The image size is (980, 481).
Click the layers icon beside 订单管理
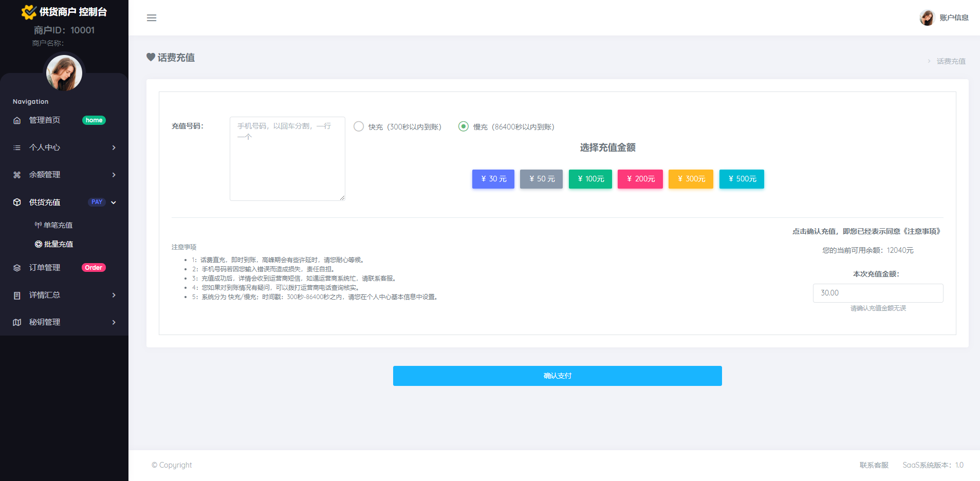coord(17,268)
